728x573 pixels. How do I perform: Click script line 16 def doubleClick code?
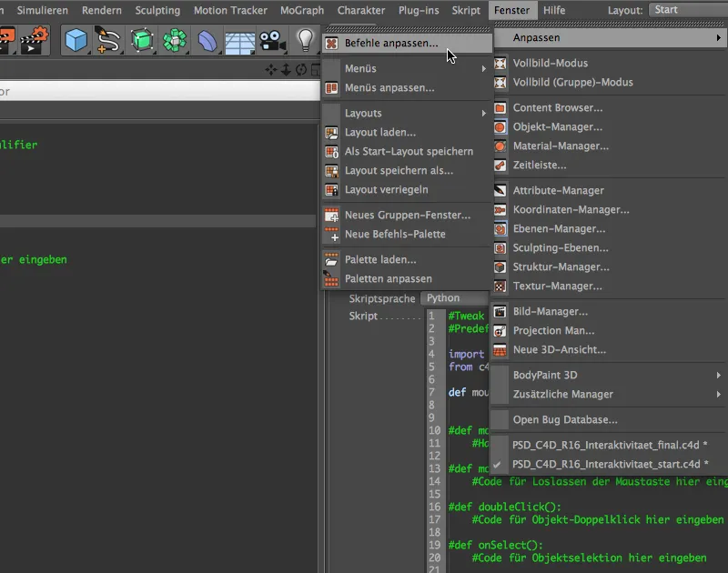click(x=504, y=508)
